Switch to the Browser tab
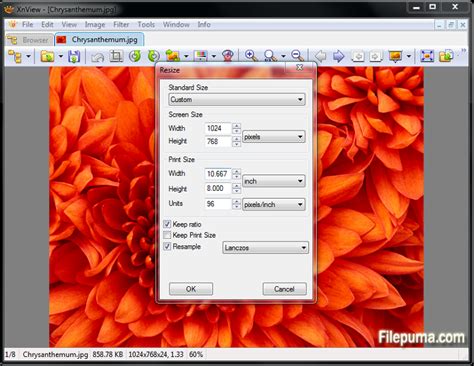This screenshot has height=366, width=474. [x=30, y=40]
